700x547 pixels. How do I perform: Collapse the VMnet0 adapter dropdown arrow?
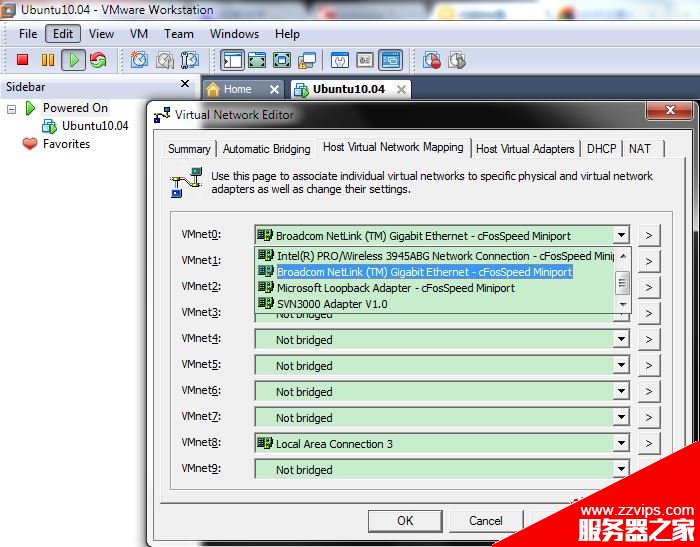621,235
